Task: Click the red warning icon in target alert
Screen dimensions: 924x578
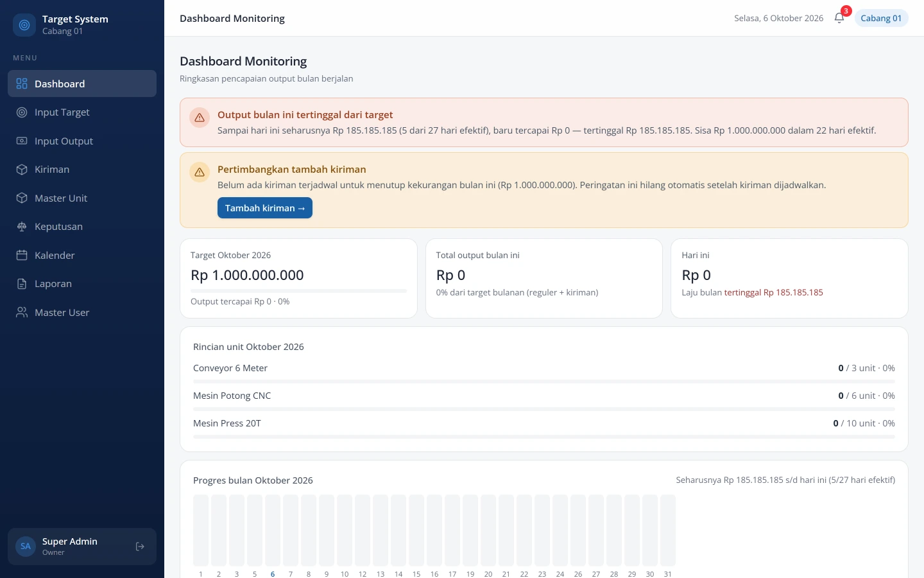Action: (x=200, y=118)
